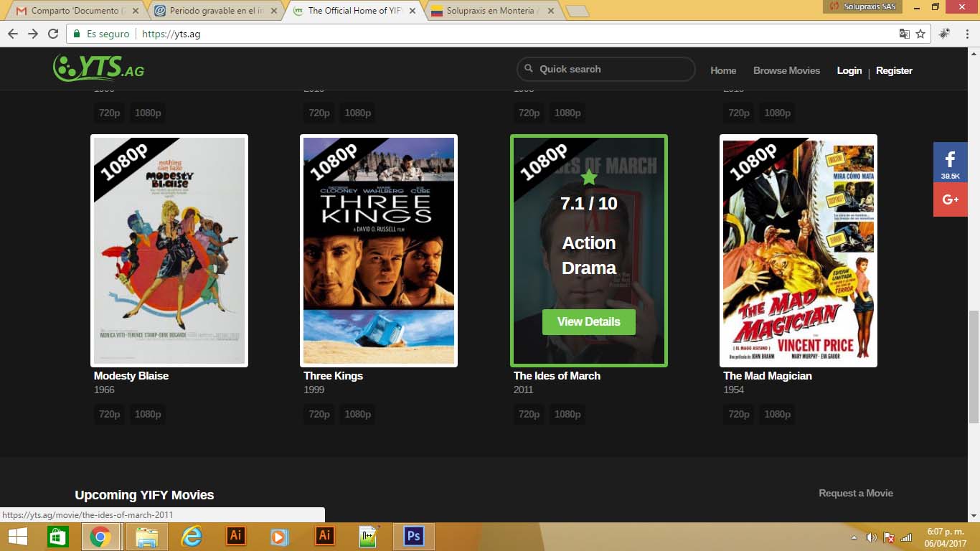Viewport: 980px width, 551px height.
Task: Select 1080p for The Ides of March
Action: pos(567,414)
